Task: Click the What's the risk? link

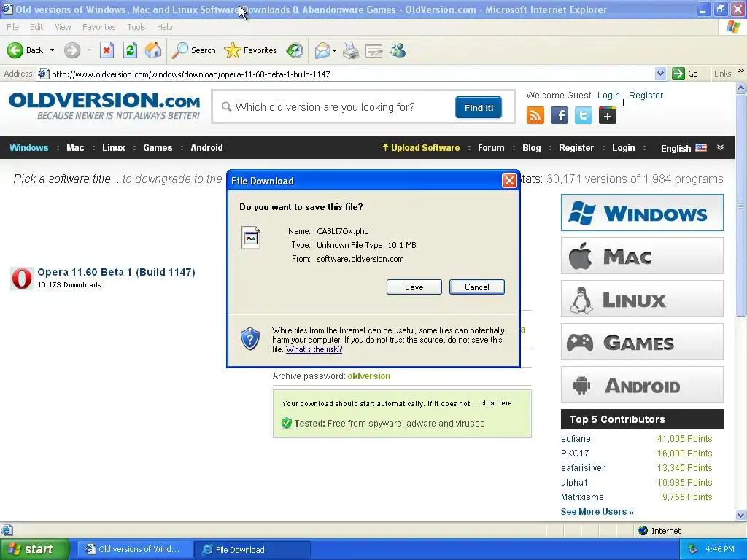Action: pos(314,349)
